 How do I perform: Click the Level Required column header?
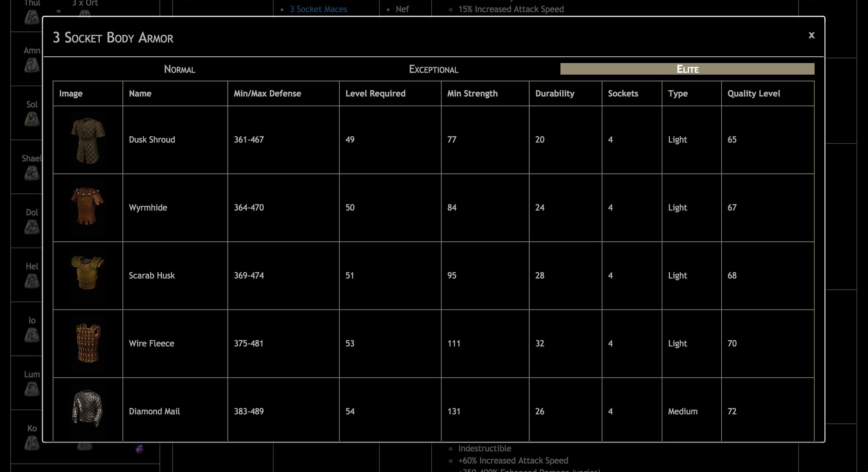[375, 93]
